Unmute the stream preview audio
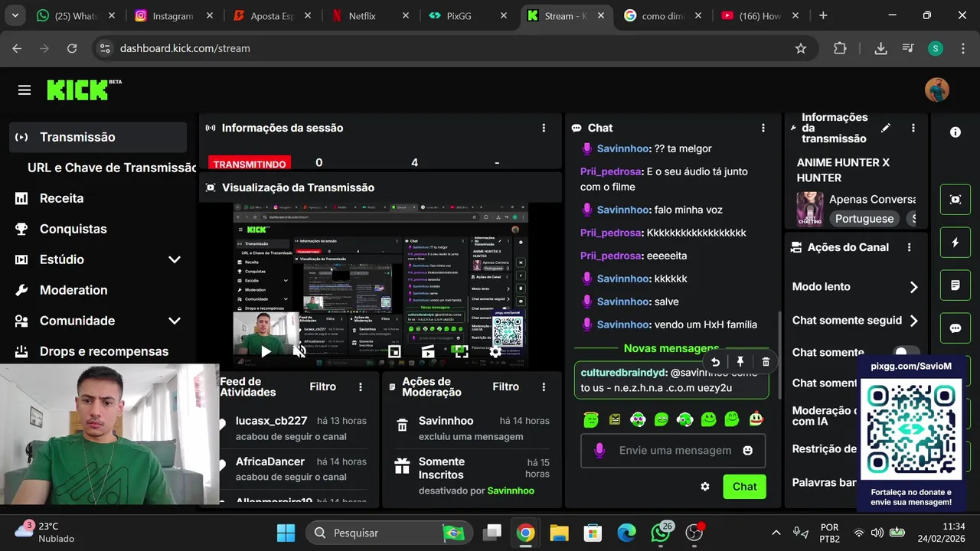Screen dimensions: 980x551 pyautogui.click(x=299, y=351)
